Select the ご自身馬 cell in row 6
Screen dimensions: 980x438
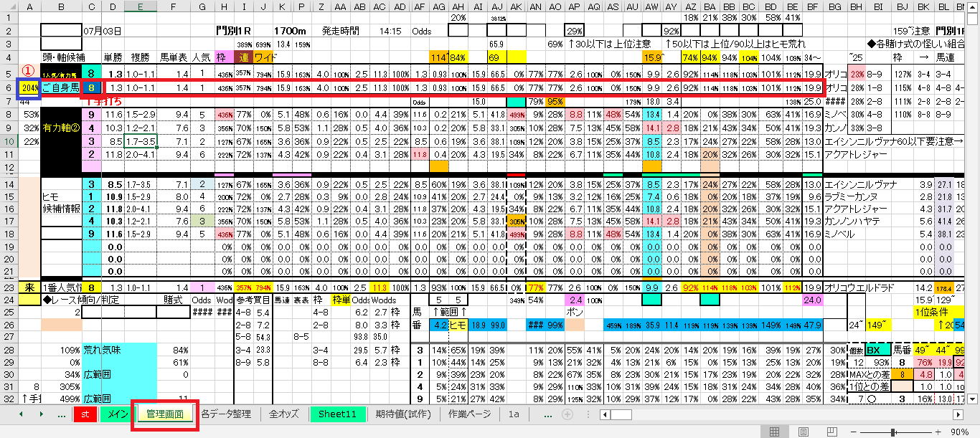coord(61,87)
